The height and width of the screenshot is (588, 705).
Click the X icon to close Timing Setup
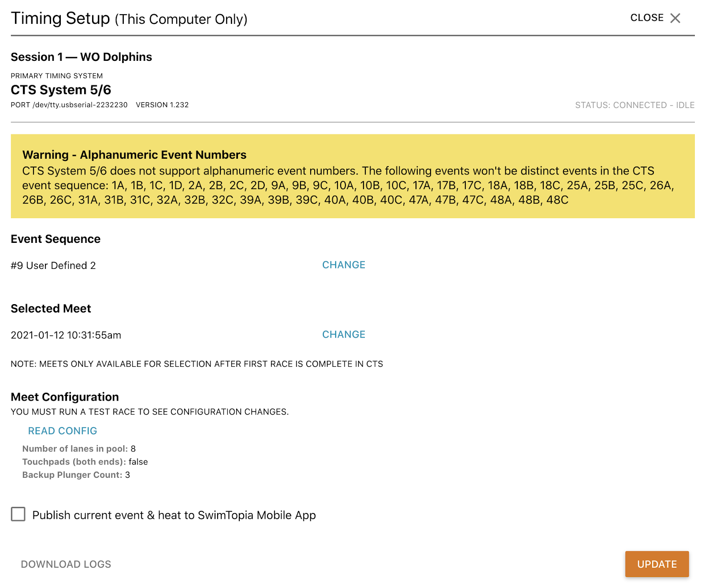(x=675, y=18)
